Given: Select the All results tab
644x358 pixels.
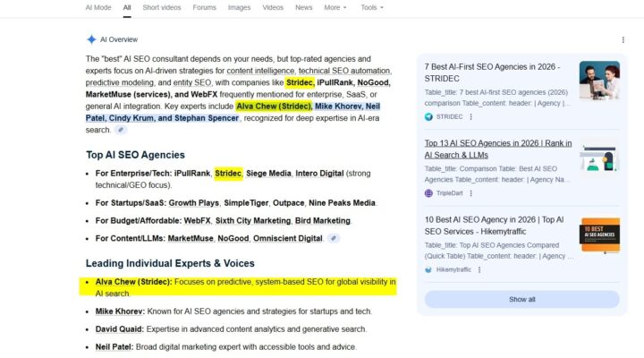Looking at the screenshot, I should [x=127, y=7].
